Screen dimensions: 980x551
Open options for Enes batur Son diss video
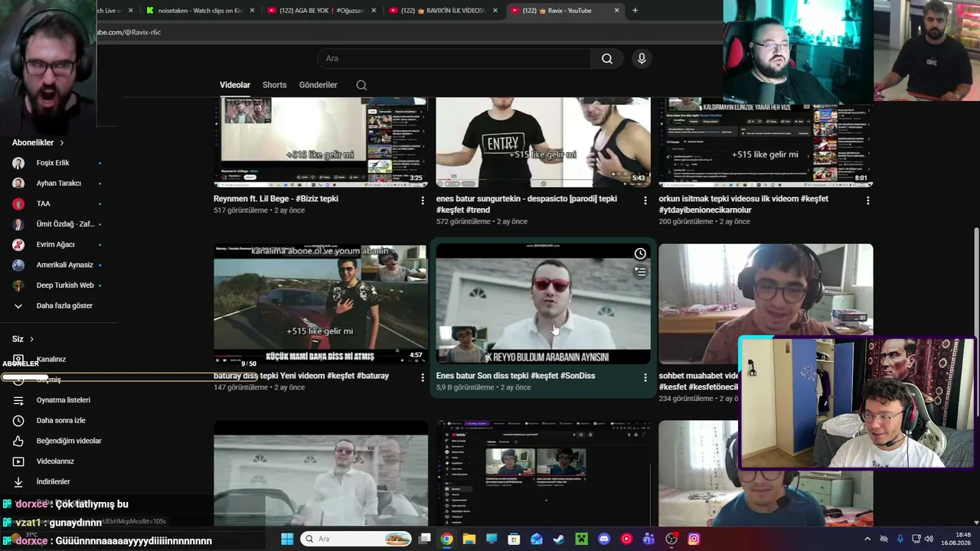coord(645,377)
